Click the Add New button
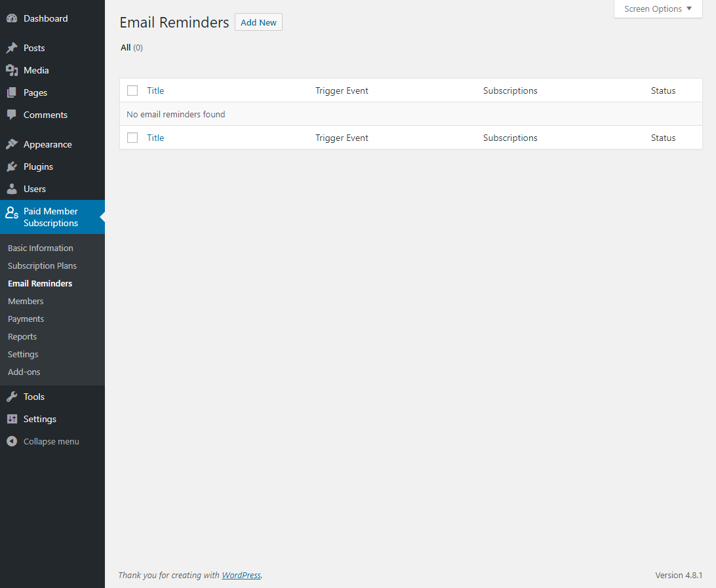The width and height of the screenshot is (716, 588). [x=258, y=22]
